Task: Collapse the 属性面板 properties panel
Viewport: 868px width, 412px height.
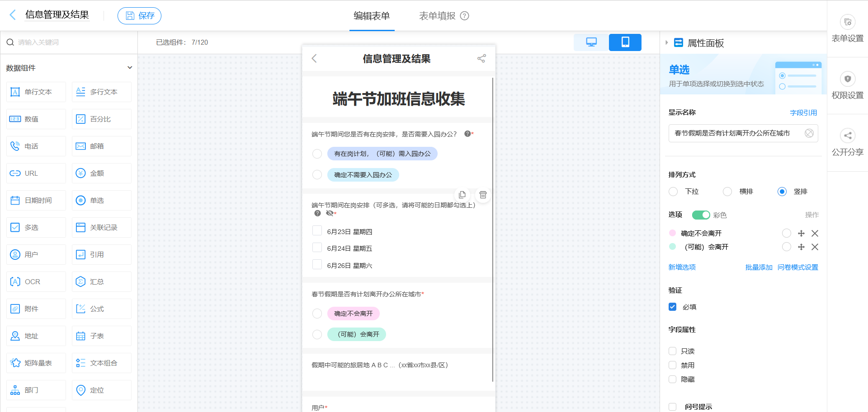Action: (x=666, y=42)
